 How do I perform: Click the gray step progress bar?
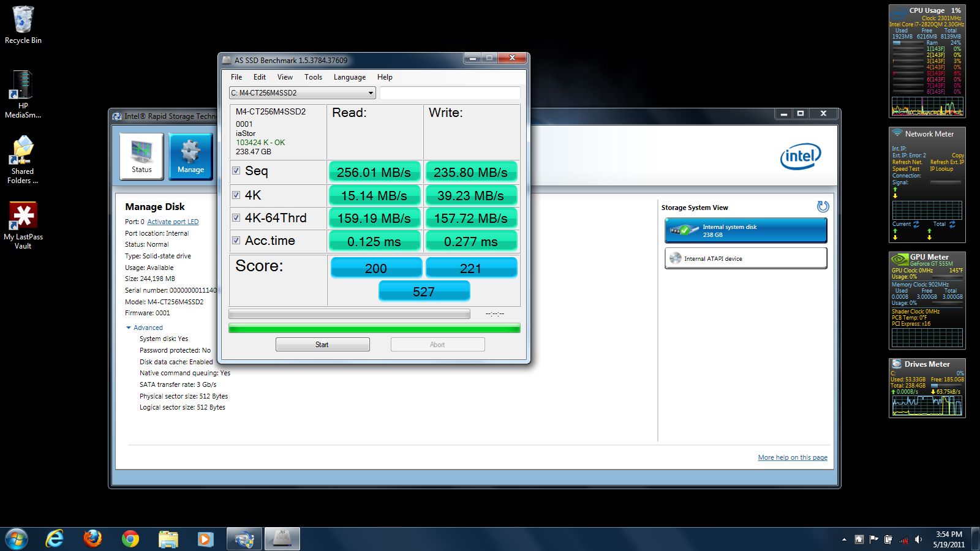[349, 313]
